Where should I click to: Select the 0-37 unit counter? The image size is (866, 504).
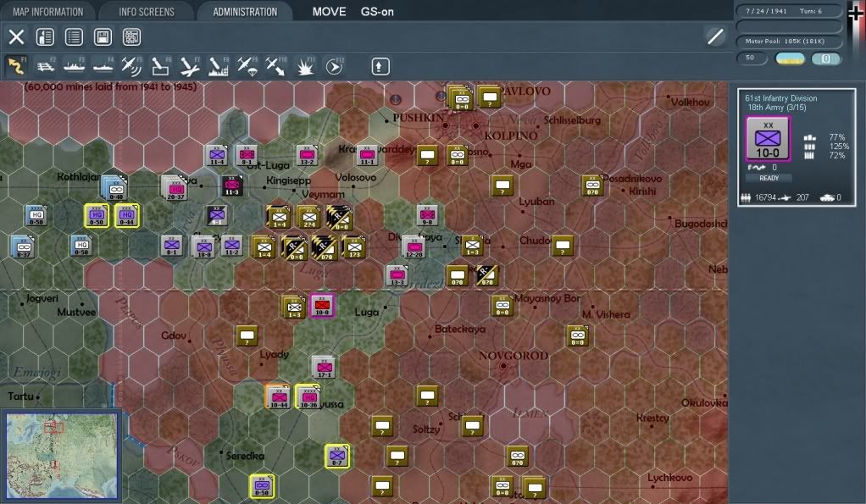[x=23, y=246]
